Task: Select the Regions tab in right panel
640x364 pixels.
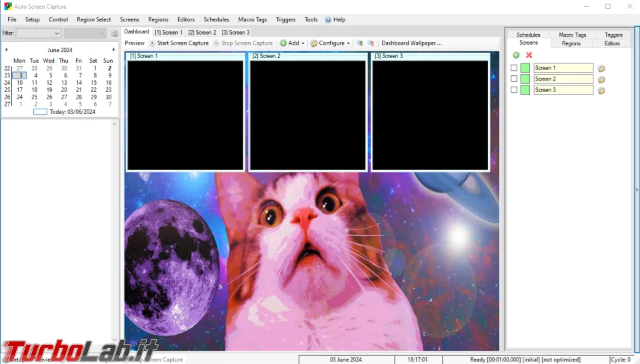Action: coord(571,43)
